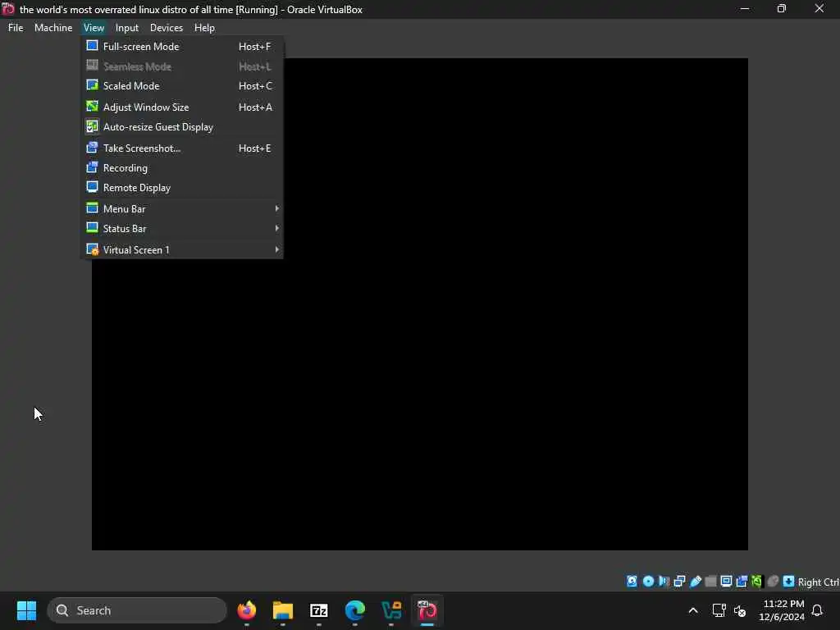Open the VMware Workstation taskbar icon
840x630 pixels.
[x=391, y=610]
